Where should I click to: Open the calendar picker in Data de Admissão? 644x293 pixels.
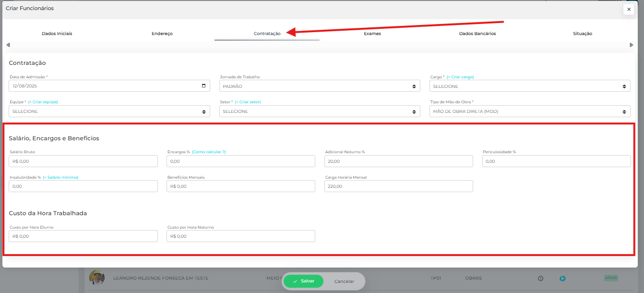(x=204, y=86)
